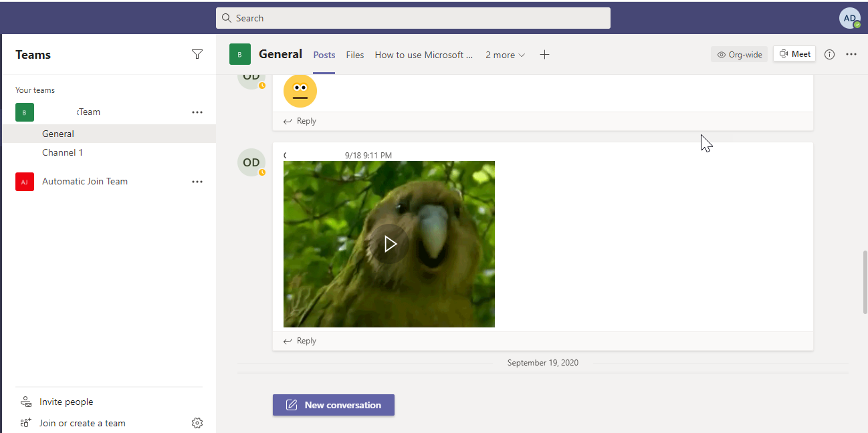This screenshot has height=433, width=868.
Task: Click the General channel title
Action: point(280,54)
